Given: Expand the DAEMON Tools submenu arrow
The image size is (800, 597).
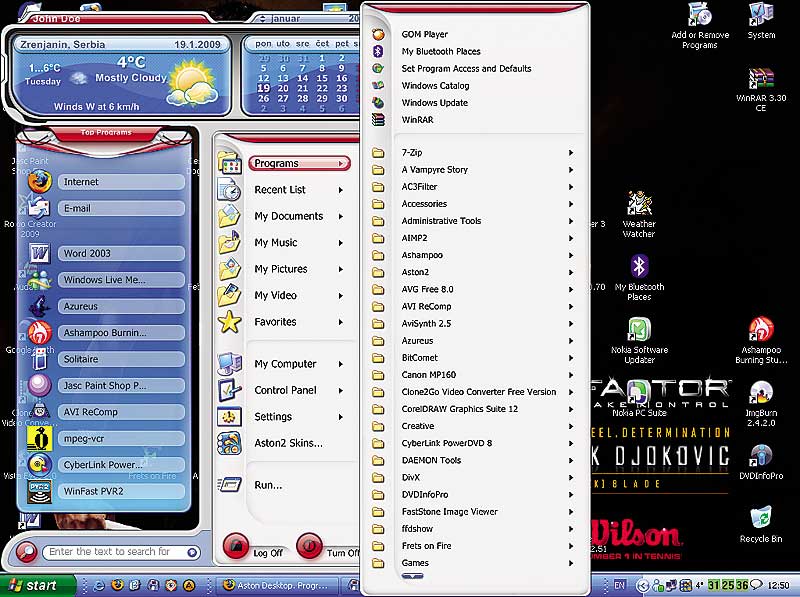Looking at the screenshot, I should tap(571, 460).
